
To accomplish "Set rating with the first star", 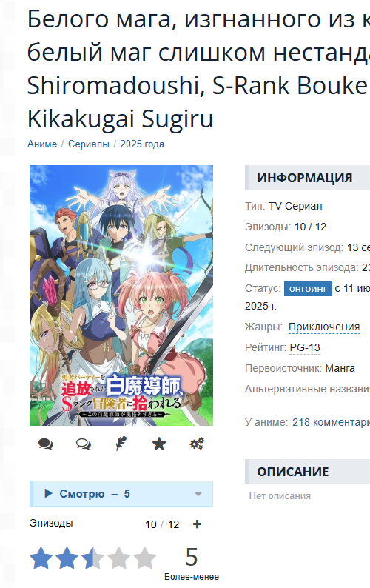I will coord(41,558).
